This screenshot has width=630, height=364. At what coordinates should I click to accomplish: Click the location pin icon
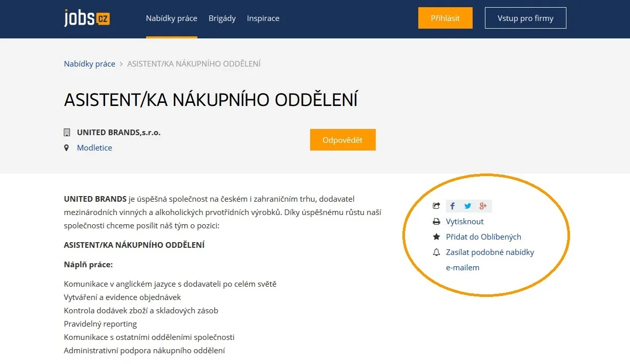66,147
